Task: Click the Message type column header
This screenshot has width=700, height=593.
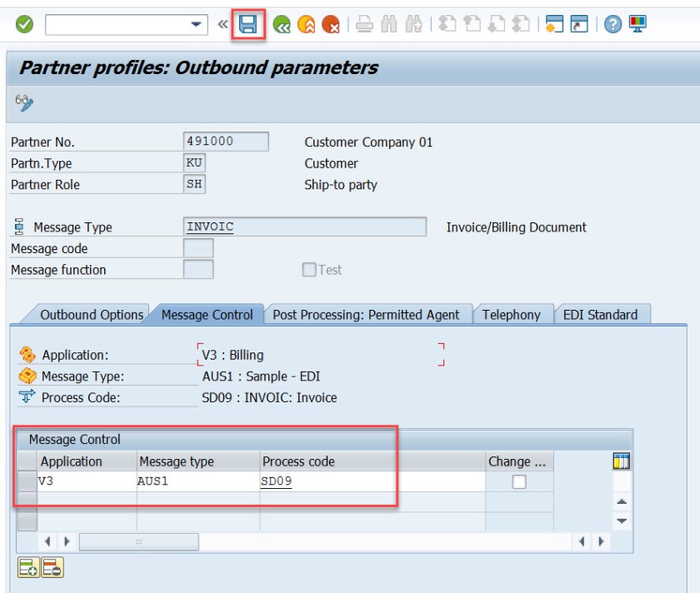Action: pos(198,461)
